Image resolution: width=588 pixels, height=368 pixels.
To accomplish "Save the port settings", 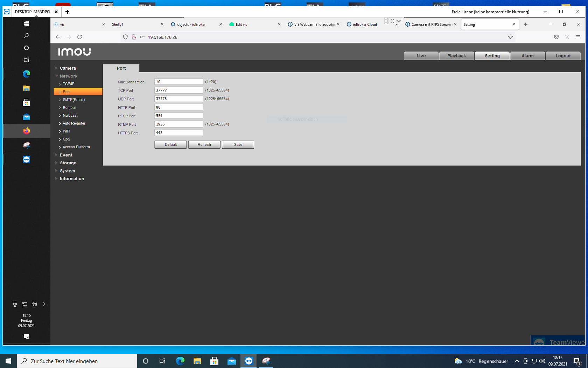I will point(238,145).
